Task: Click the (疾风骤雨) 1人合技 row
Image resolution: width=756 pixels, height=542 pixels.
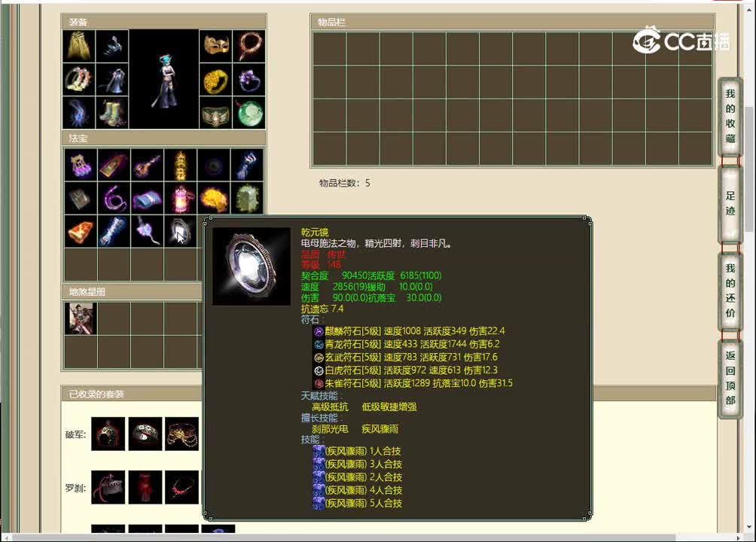Action: click(x=357, y=452)
